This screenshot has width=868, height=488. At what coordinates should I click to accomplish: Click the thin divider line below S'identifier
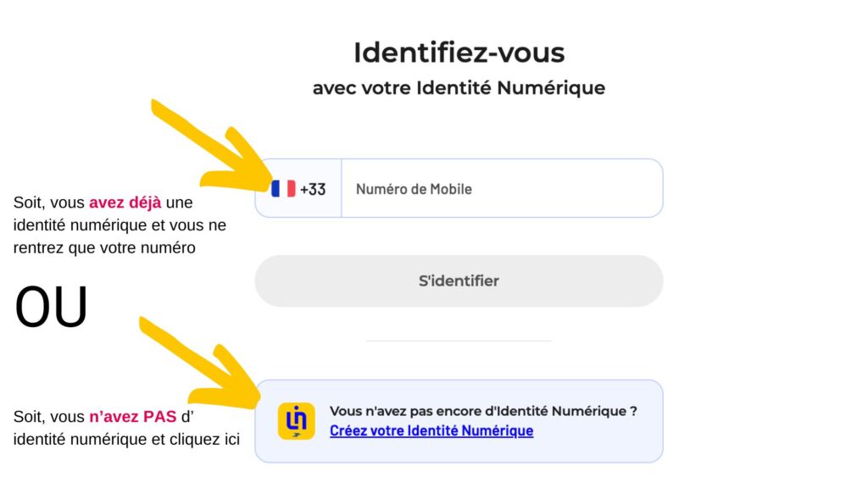(459, 341)
